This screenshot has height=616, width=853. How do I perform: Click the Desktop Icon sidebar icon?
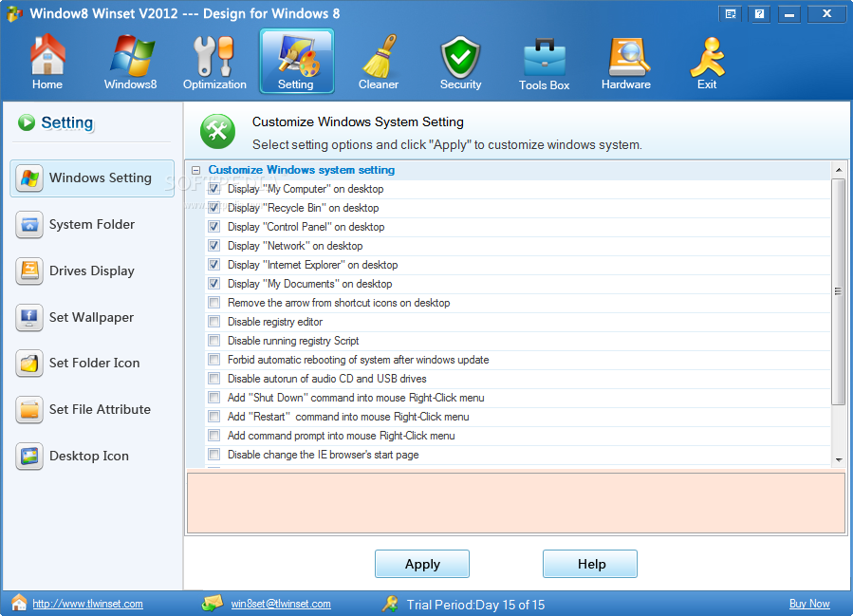(29, 456)
